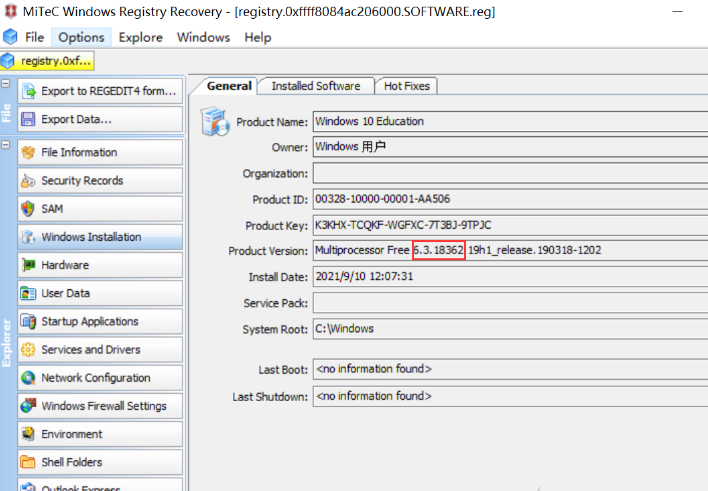Click the Export to REGEDIT4 format icon
Image resolution: width=708 pixels, height=491 pixels.
pyautogui.click(x=29, y=91)
